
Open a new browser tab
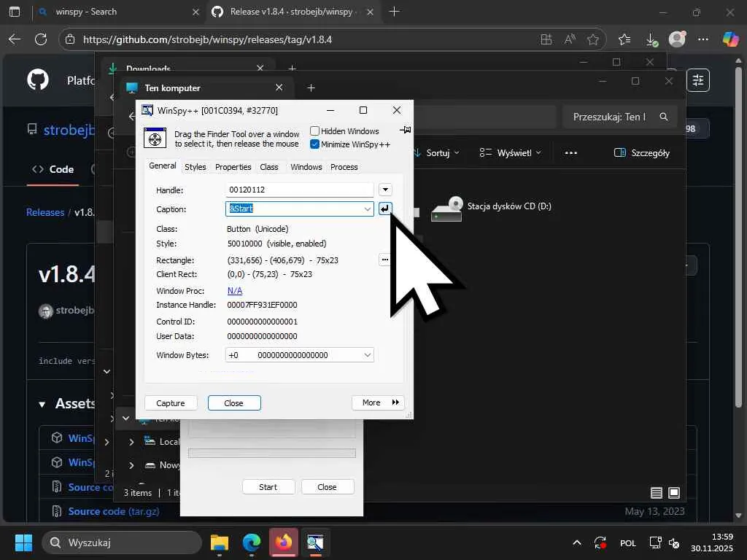(x=394, y=12)
